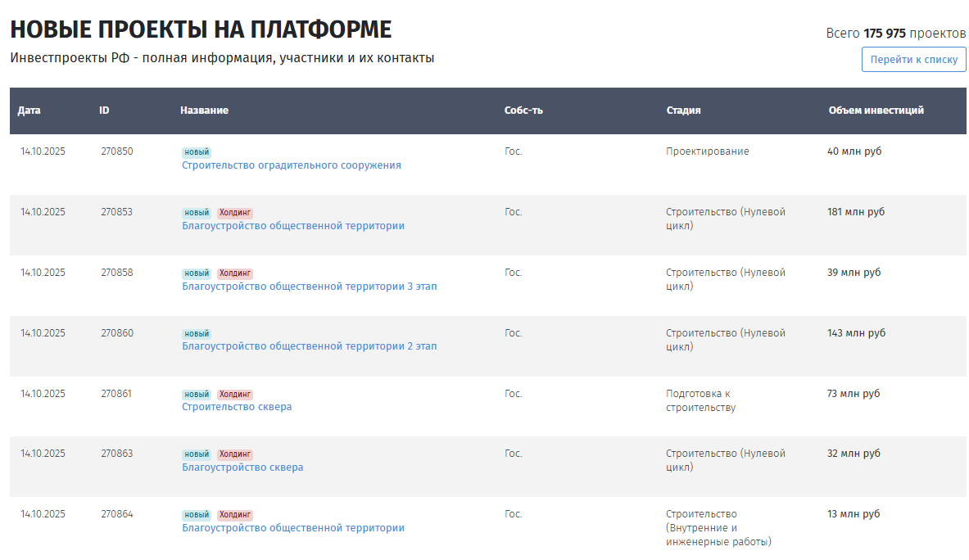Click the НОВЫЕ ПРОЕКТЫ НА ПЛАТФОРМЕ heading
Viewport: 969px width, 560px height.
[x=200, y=29]
